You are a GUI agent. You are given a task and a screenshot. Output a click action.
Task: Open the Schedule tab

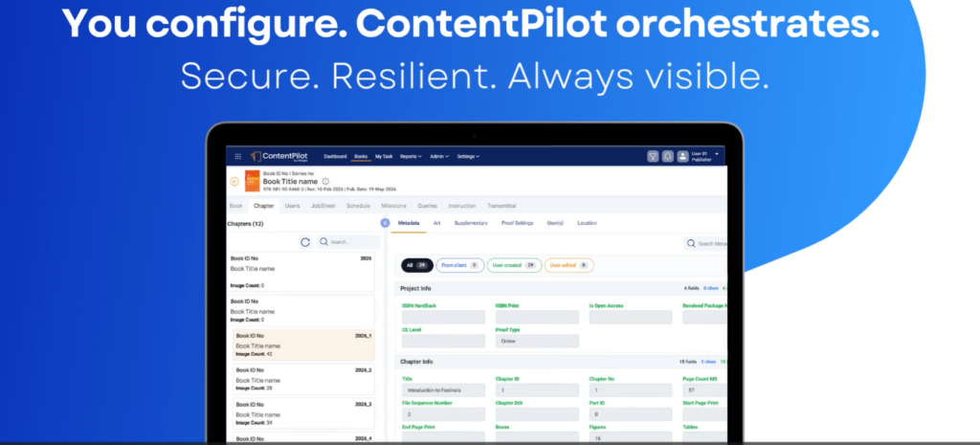click(358, 206)
